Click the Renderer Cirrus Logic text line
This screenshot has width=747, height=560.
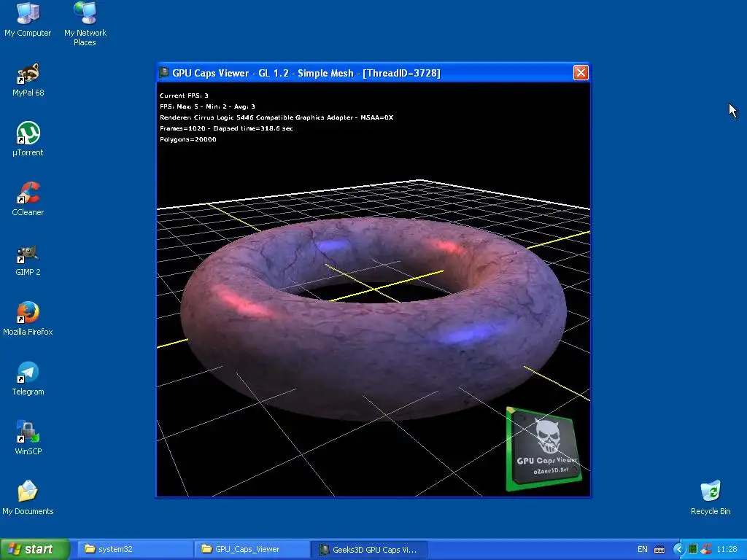tap(276, 117)
